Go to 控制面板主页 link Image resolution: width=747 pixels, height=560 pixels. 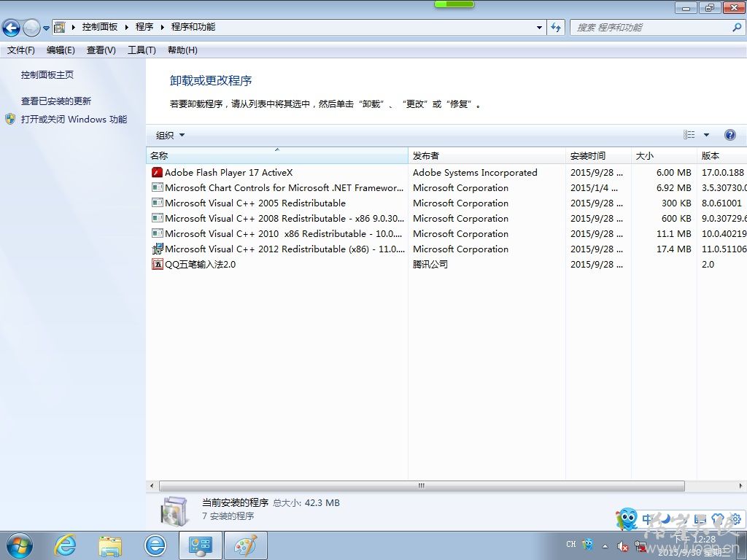tap(47, 75)
